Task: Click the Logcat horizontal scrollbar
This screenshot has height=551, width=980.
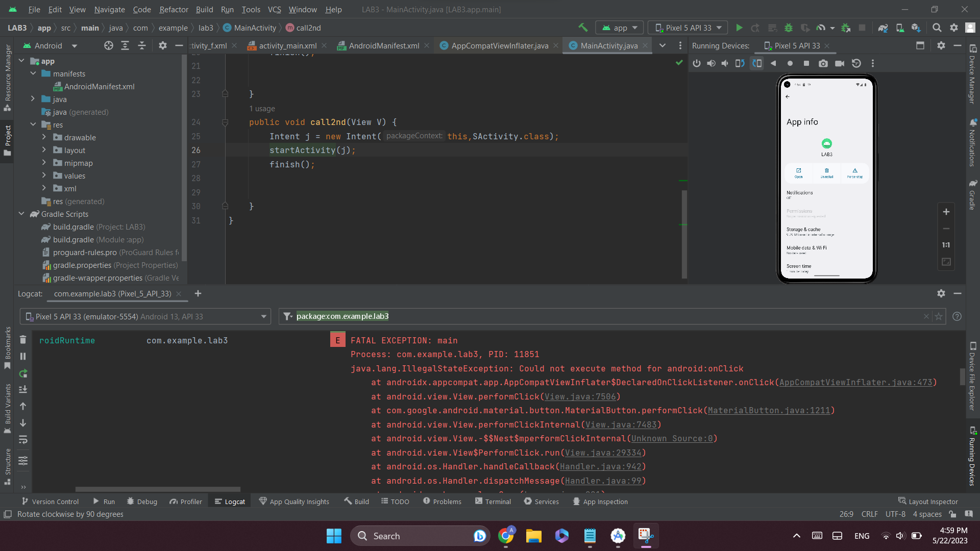Action: pos(158,489)
